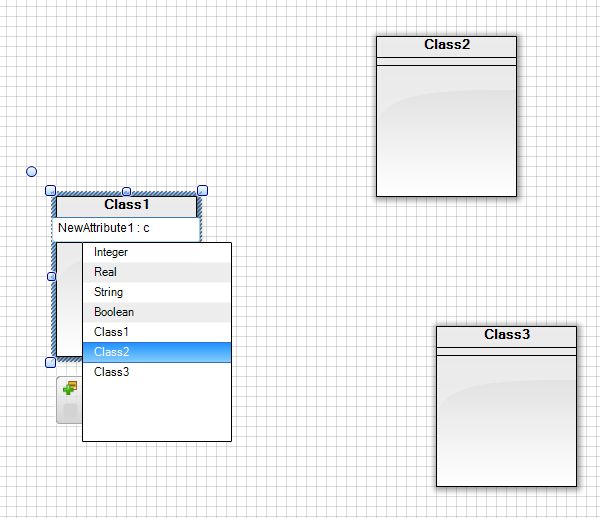This screenshot has height=518, width=600.
Task: Click Class1 bottom-left resize handle
Action: pos(51,362)
